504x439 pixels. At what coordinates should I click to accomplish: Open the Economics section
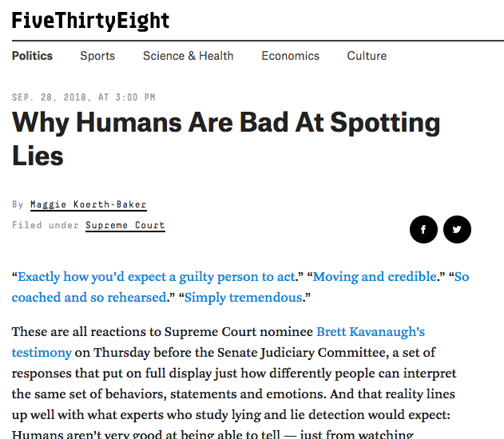tap(290, 56)
